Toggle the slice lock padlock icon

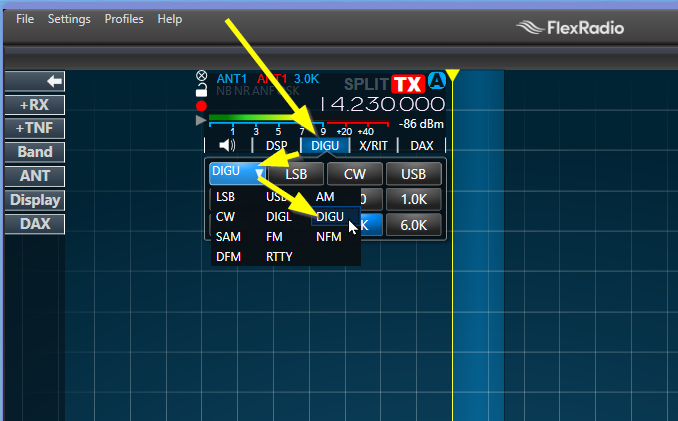point(201,90)
